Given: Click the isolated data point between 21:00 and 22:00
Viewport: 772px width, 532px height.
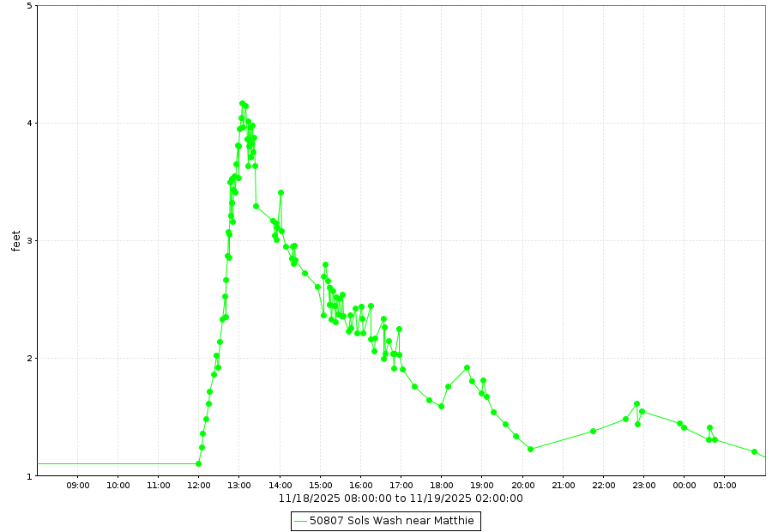Looking at the screenshot, I should tap(593, 431).
